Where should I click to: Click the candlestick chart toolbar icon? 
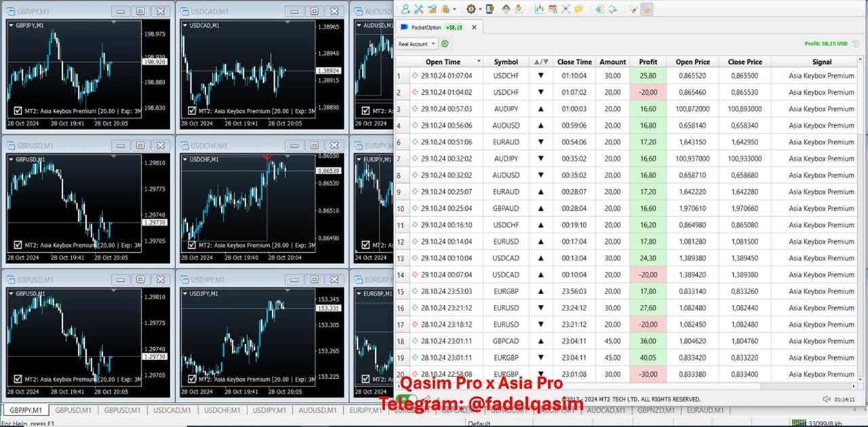pyautogui.click(x=540, y=9)
